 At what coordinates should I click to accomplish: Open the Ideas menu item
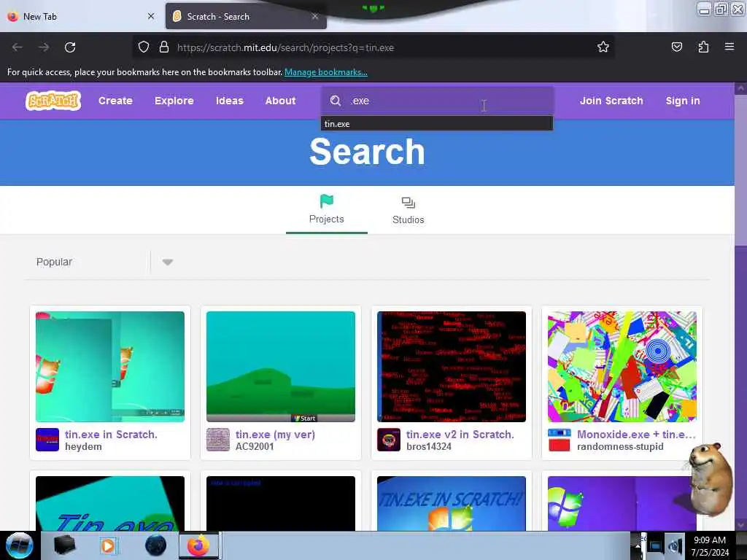pos(230,101)
